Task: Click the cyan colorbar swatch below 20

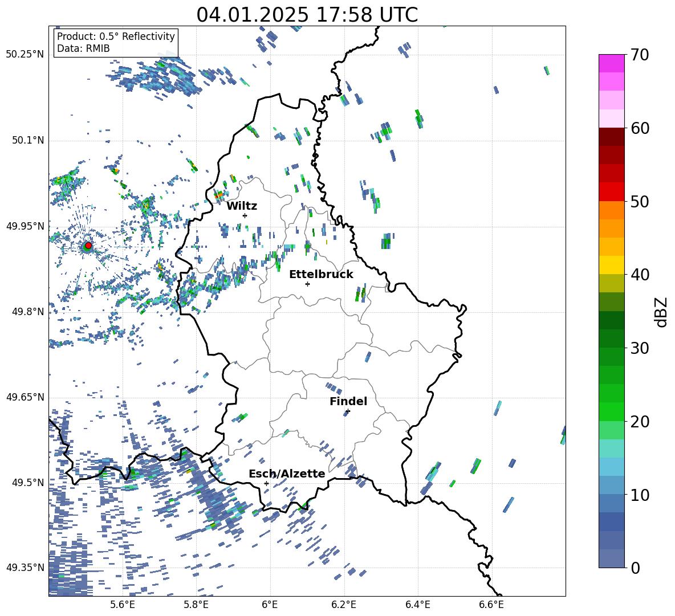Action: [611, 448]
